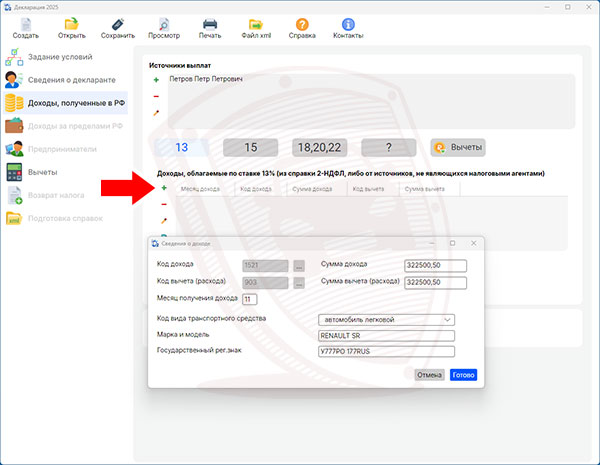Click the Просмотр preview icon
600x465 pixels.
click(x=163, y=24)
